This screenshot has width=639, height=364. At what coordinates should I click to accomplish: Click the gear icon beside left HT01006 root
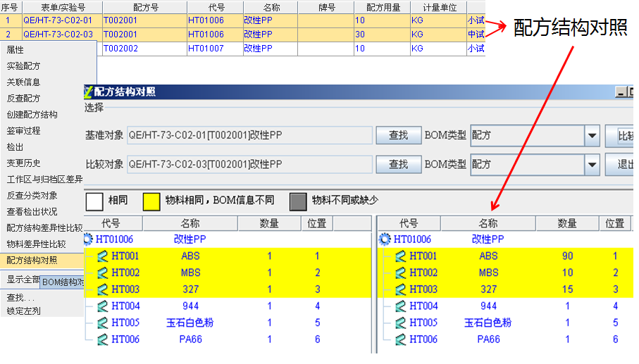(88, 239)
